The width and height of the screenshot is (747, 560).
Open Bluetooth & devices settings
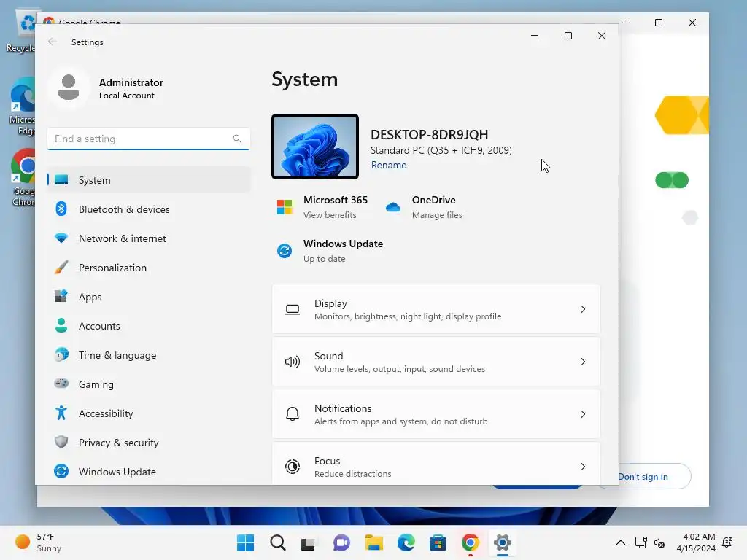click(148, 209)
